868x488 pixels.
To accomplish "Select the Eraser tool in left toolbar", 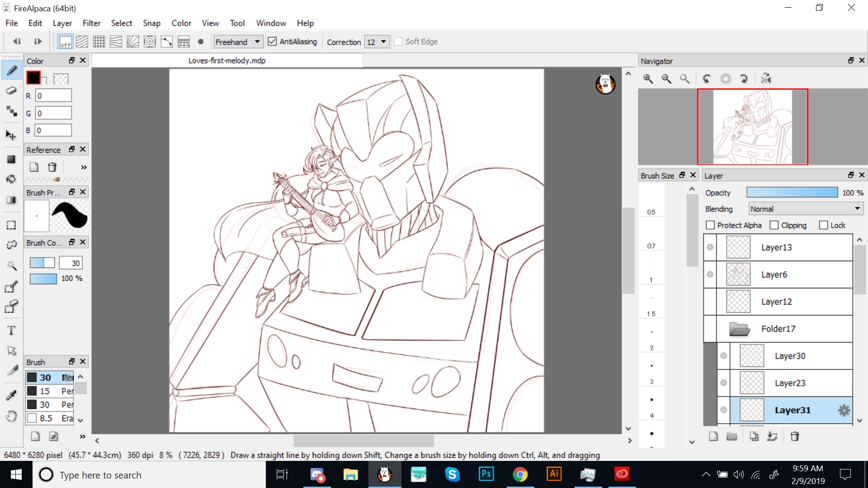I will (11, 91).
